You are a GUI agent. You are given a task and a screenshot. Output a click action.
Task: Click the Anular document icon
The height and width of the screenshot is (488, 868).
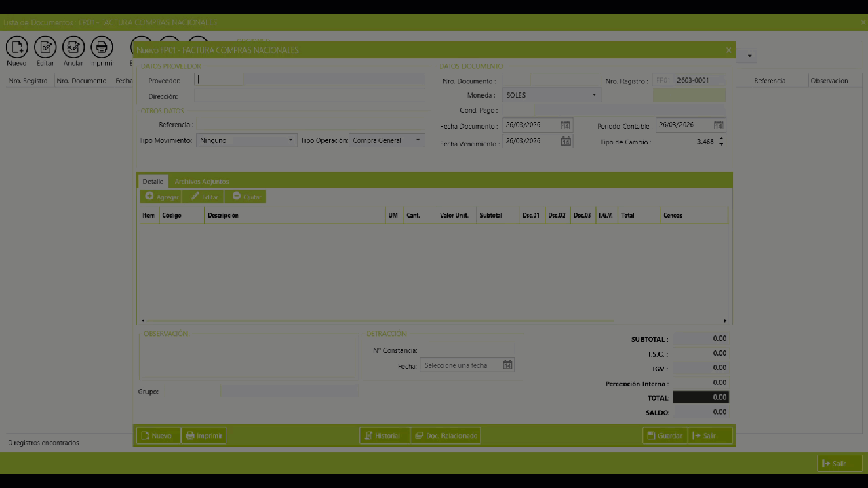pos(73,47)
